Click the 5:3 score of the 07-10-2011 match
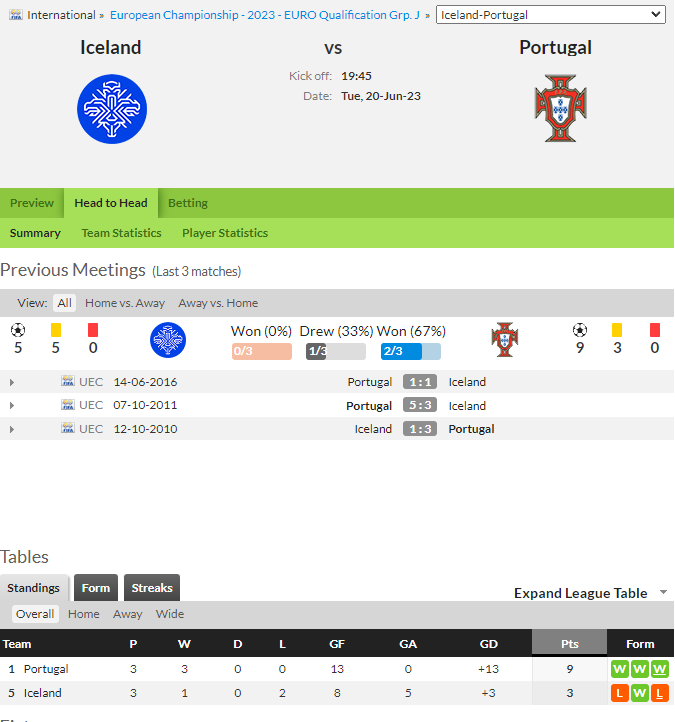The image size is (675, 722). [x=420, y=405]
